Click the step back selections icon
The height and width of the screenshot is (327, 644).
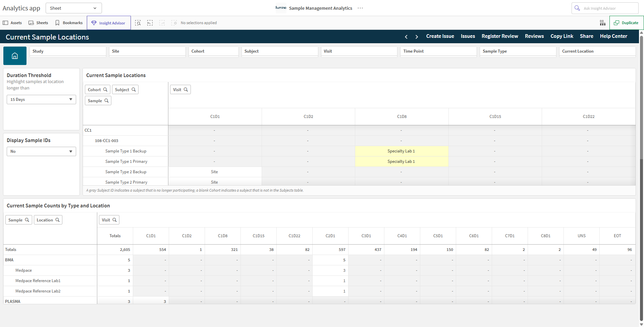tap(150, 23)
